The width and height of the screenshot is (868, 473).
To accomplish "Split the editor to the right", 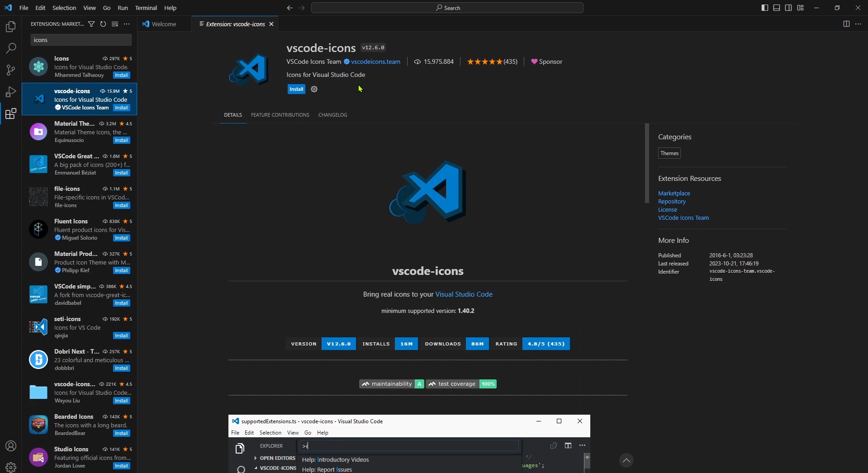I will pos(846,24).
